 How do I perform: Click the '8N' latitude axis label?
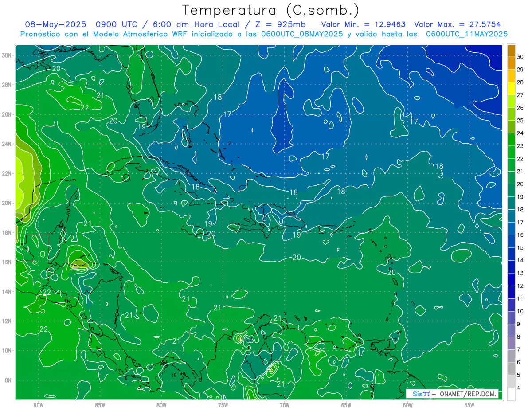(x=8, y=380)
